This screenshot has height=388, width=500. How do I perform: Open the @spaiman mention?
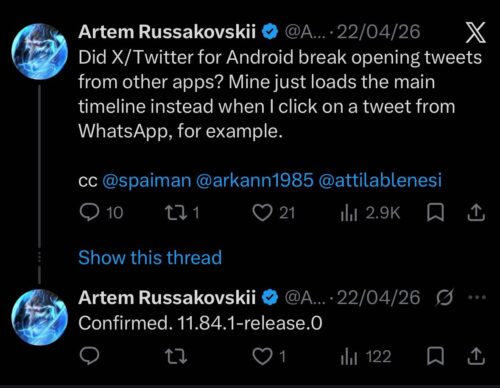pos(147,180)
